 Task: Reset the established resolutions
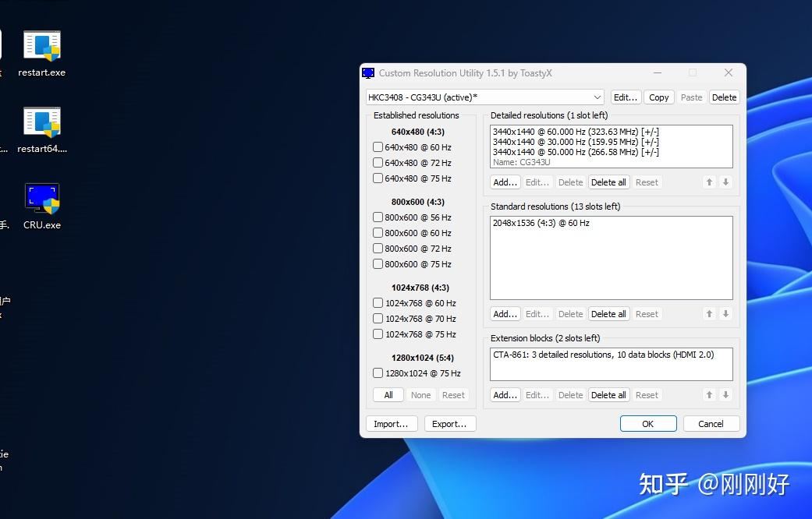click(453, 395)
